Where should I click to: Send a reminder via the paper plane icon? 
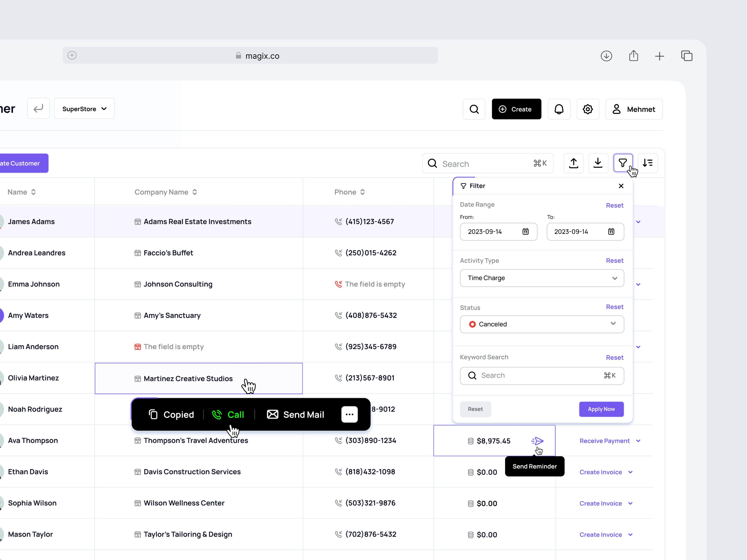click(537, 441)
